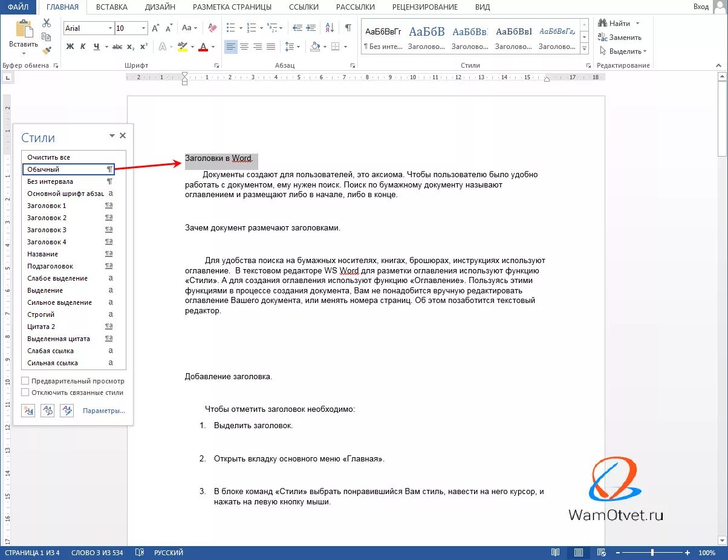Center-align the paragraph
The width and height of the screenshot is (728, 560).
click(x=244, y=47)
